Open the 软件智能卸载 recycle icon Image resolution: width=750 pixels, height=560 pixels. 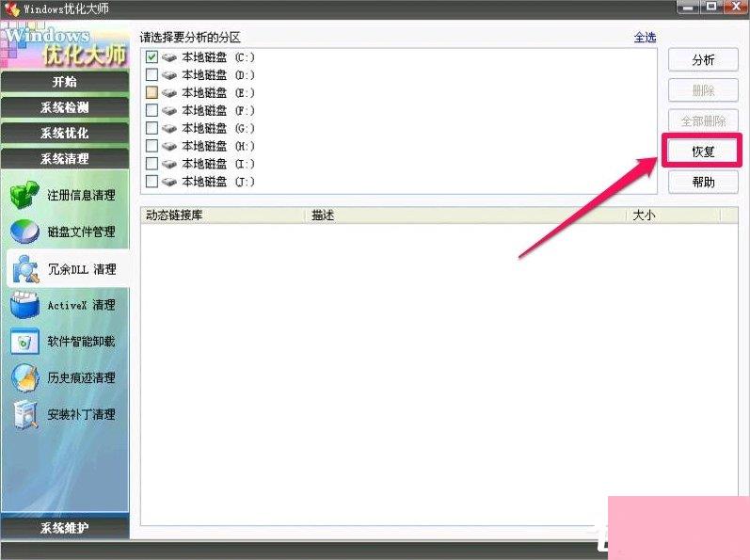point(24,342)
